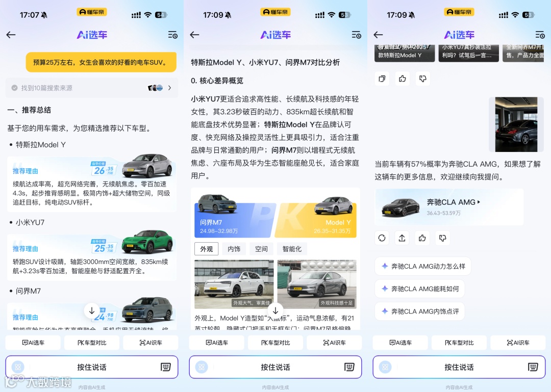Click the share icon under 奔驰CLA AMG card
The image size is (551, 392).
tap(402, 238)
